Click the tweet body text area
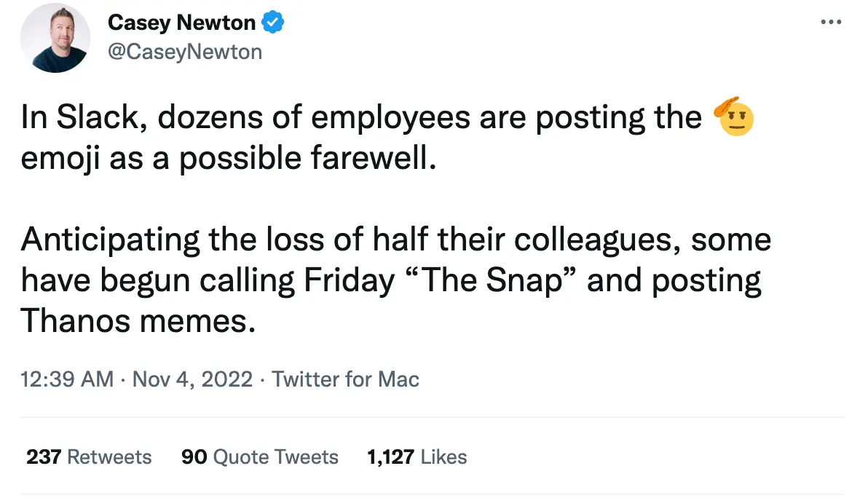This screenshot has height=498, width=868. 364,218
